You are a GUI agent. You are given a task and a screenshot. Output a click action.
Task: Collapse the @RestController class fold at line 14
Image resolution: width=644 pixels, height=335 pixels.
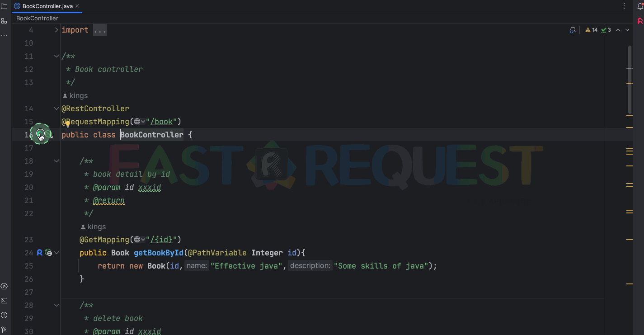pyautogui.click(x=56, y=108)
